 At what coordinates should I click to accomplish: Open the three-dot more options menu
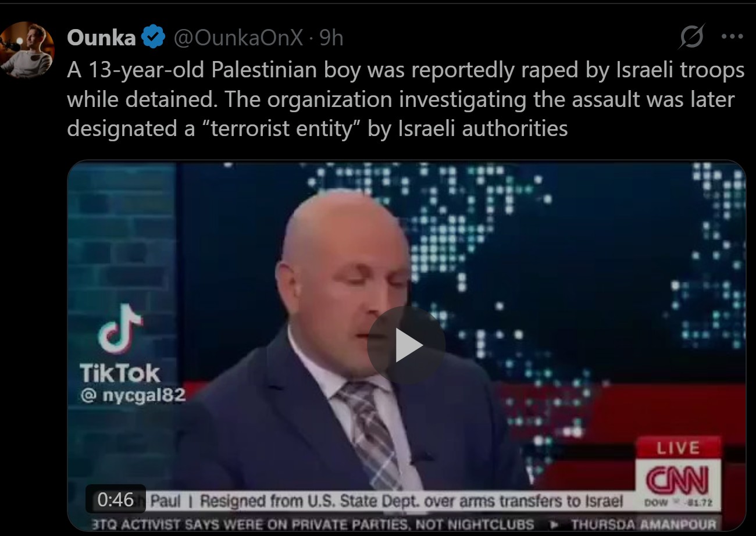point(732,36)
